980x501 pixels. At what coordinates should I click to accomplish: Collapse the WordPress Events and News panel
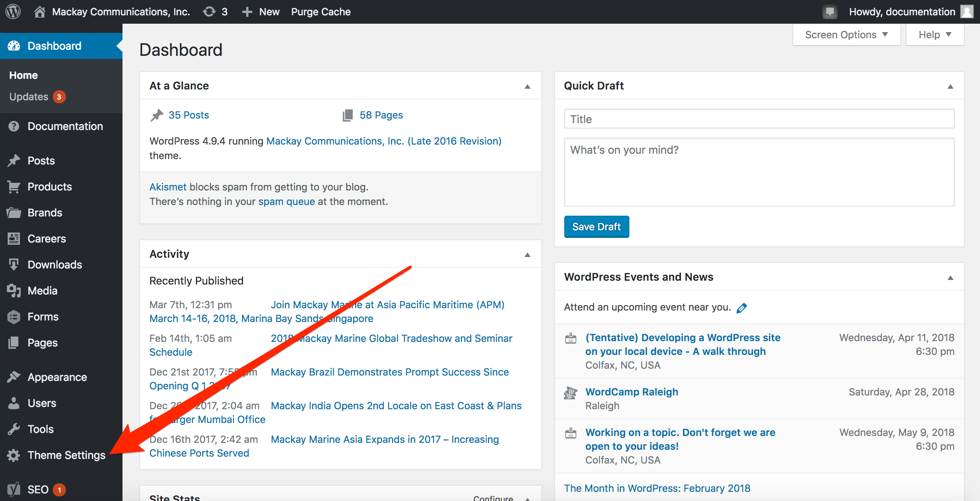pyautogui.click(x=950, y=278)
